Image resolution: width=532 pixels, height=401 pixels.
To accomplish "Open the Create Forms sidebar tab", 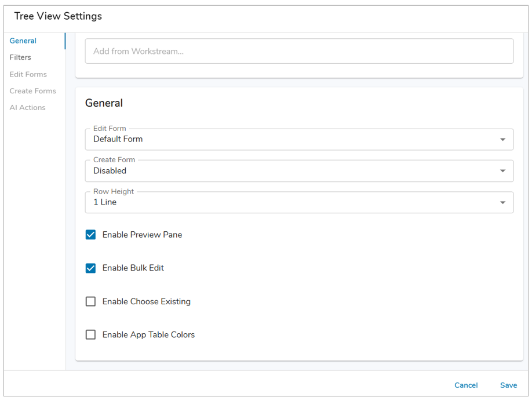I will tap(32, 91).
